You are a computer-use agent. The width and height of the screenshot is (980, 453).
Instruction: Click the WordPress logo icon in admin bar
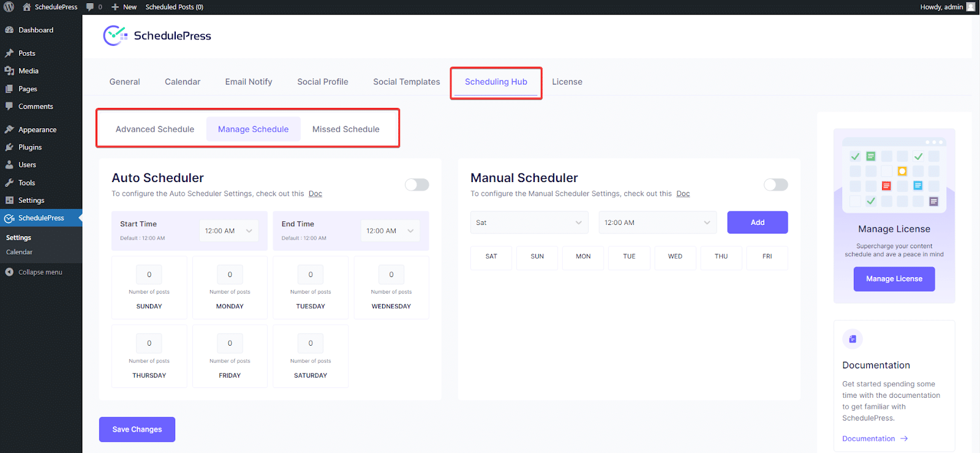(x=9, y=7)
